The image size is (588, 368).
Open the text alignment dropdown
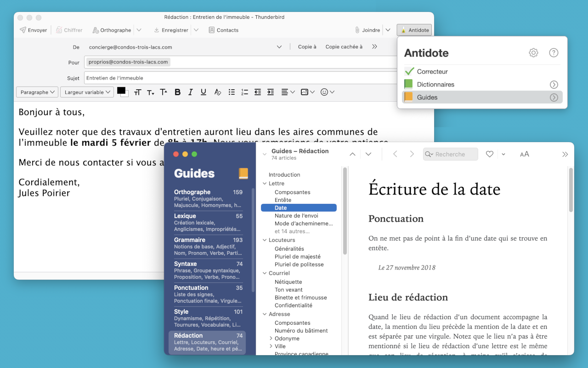pyautogui.click(x=288, y=92)
